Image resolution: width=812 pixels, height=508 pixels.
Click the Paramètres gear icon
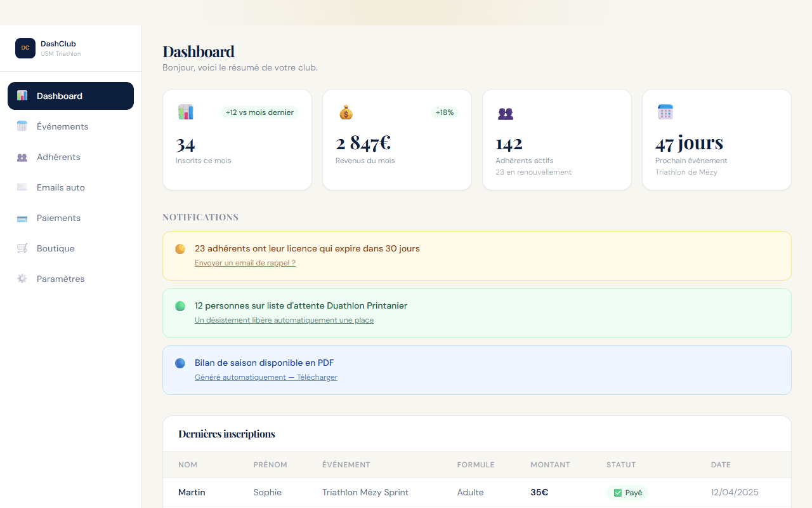pyautogui.click(x=22, y=279)
